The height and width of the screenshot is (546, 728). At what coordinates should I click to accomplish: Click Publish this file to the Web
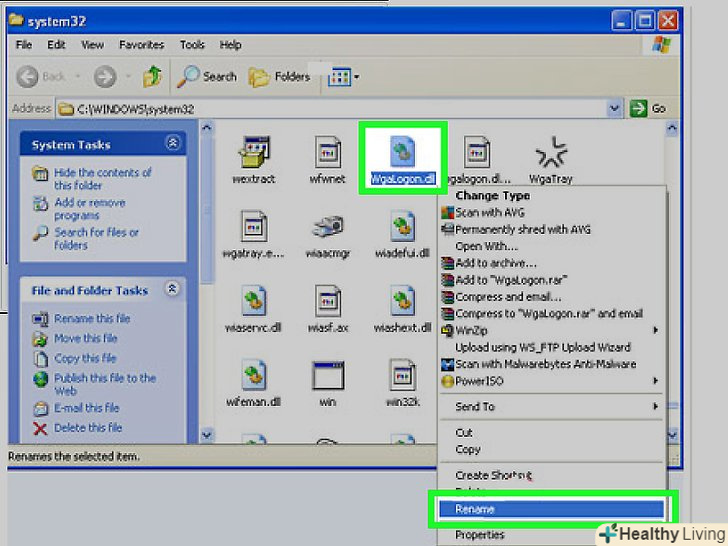(x=105, y=384)
